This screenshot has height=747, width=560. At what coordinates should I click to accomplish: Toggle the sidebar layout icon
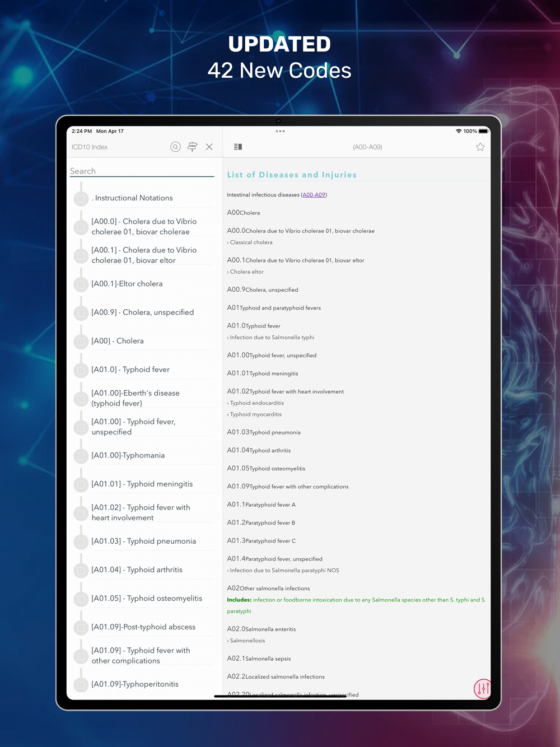[238, 147]
